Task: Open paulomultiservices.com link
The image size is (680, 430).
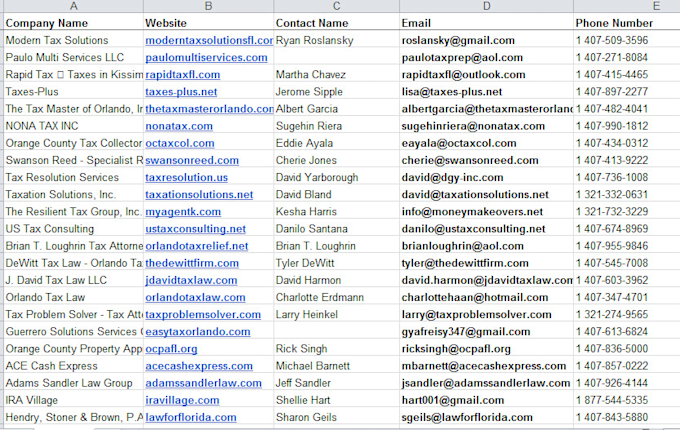Action: (206, 57)
